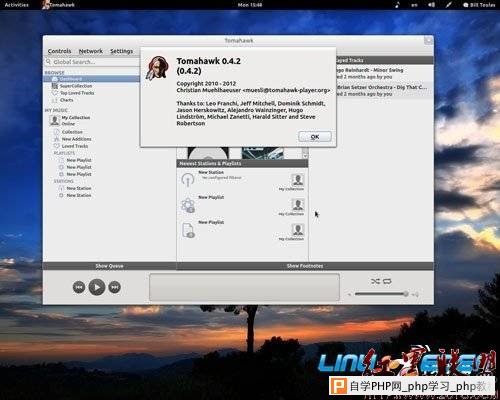Open the Tomahawk app menu in top bar
This screenshot has width=500, height=400.
(x=58, y=5)
